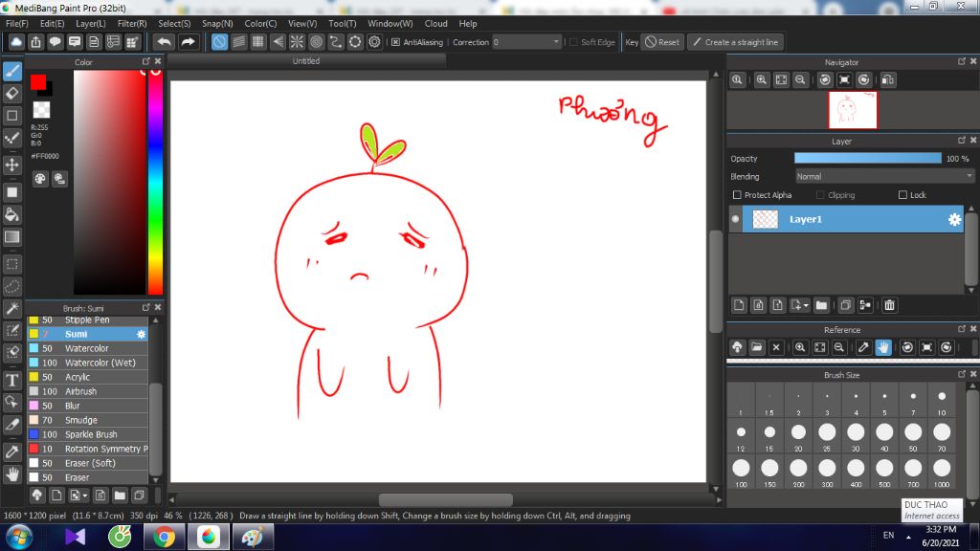Viewport: 980px width, 551px height.
Task: Click the Navigator canvas thumbnail
Action: (853, 110)
